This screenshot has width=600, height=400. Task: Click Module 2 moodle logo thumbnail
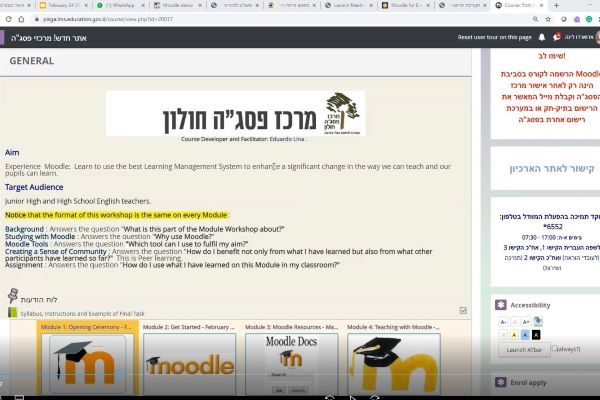190,364
